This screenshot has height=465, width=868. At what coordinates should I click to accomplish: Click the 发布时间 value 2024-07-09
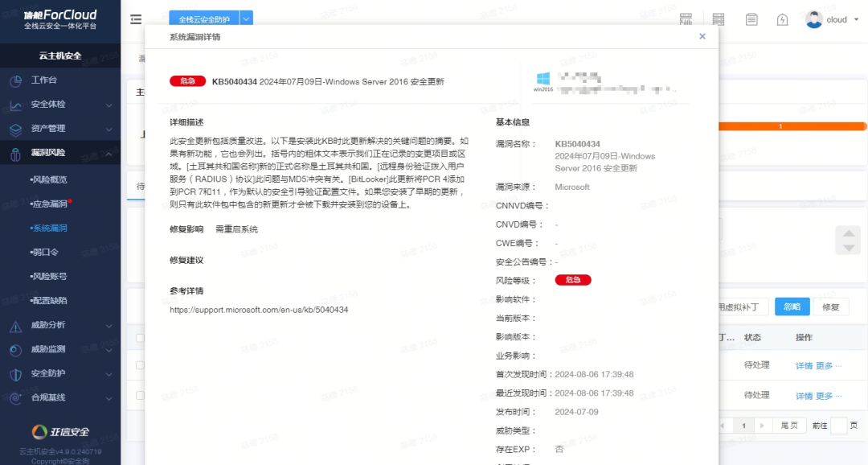[576, 412]
